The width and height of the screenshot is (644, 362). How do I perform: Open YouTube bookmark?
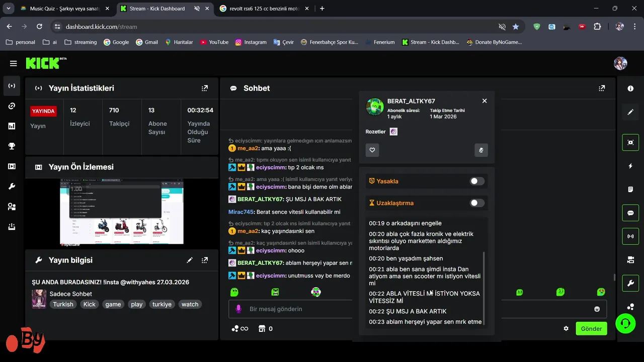(x=214, y=42)
